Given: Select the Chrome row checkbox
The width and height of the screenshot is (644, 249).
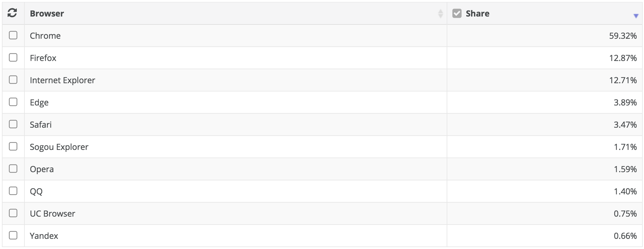Looking at the screenshot, I should coord(13,35).
